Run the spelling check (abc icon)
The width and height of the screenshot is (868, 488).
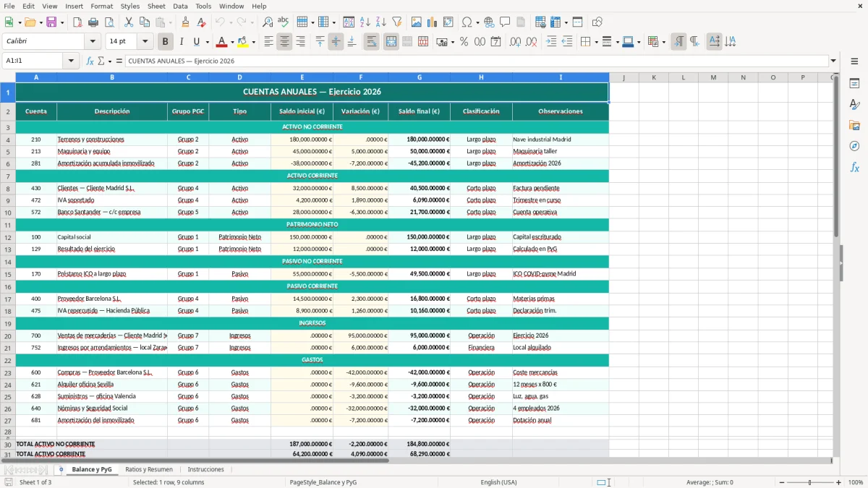pyautogui.click(x=284, y=22)
